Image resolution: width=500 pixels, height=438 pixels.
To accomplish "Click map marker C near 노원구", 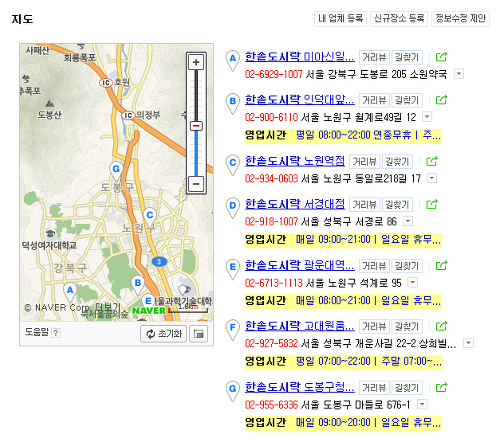I will tap(150, 217).
